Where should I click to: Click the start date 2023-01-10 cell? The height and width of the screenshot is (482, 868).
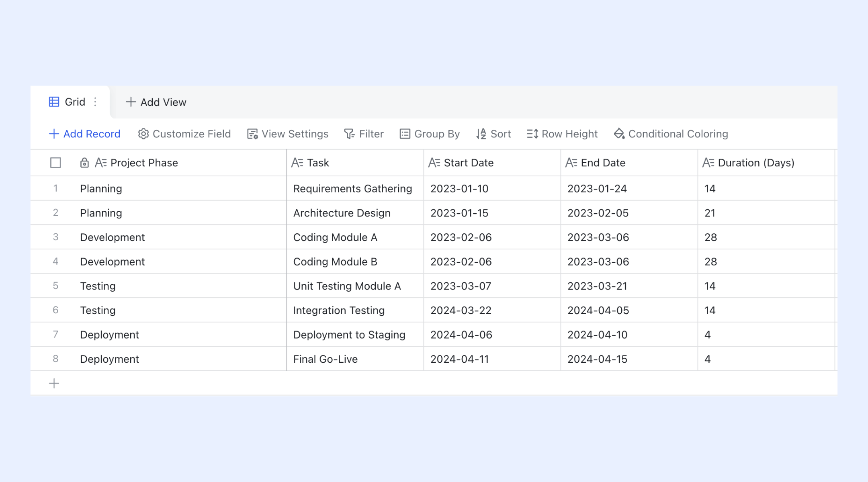coord(492,188)
